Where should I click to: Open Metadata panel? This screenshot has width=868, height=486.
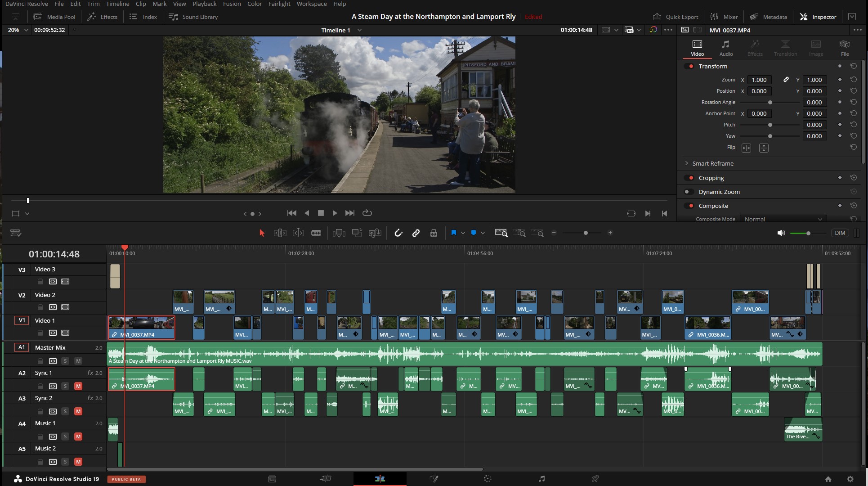(768, 17)
